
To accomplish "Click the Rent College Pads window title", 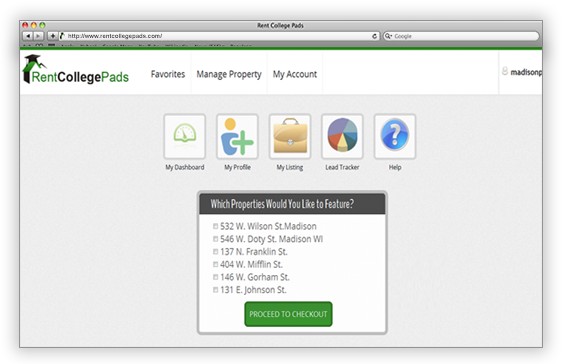I will click(x=280, y=25).
